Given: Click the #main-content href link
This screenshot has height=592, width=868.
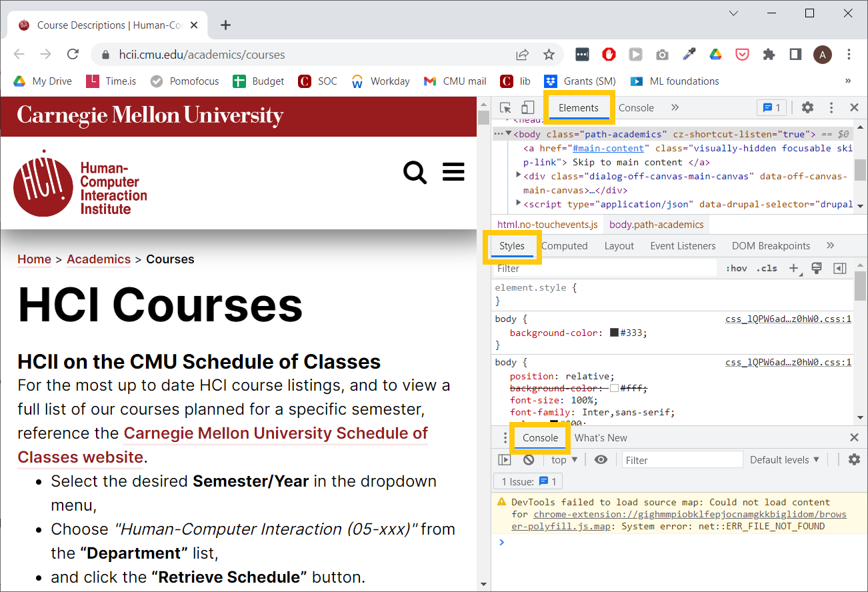Looking at the screenshot, I should pyautogui.click(x=608, y=148).
